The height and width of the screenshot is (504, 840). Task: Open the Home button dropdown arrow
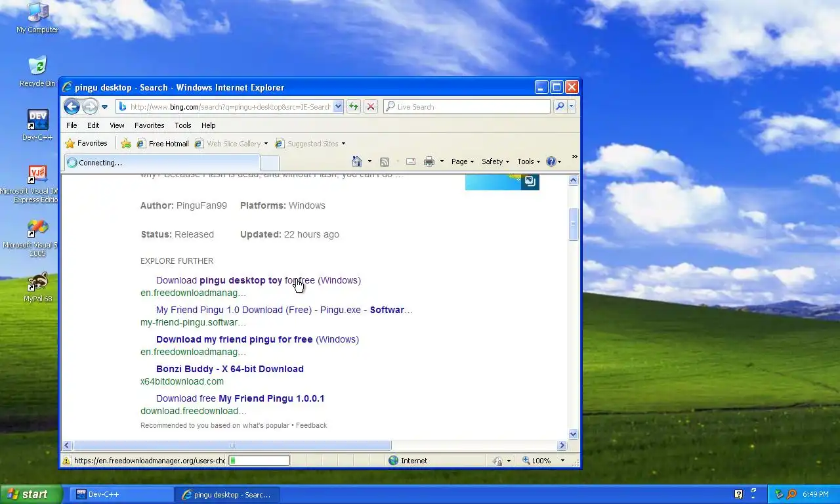point(369,161)
